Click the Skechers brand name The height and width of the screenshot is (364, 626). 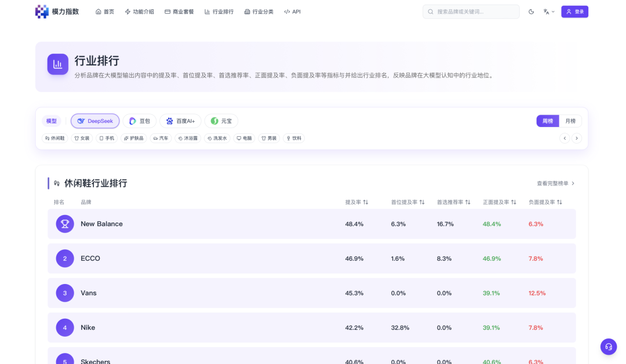(96, 361)
